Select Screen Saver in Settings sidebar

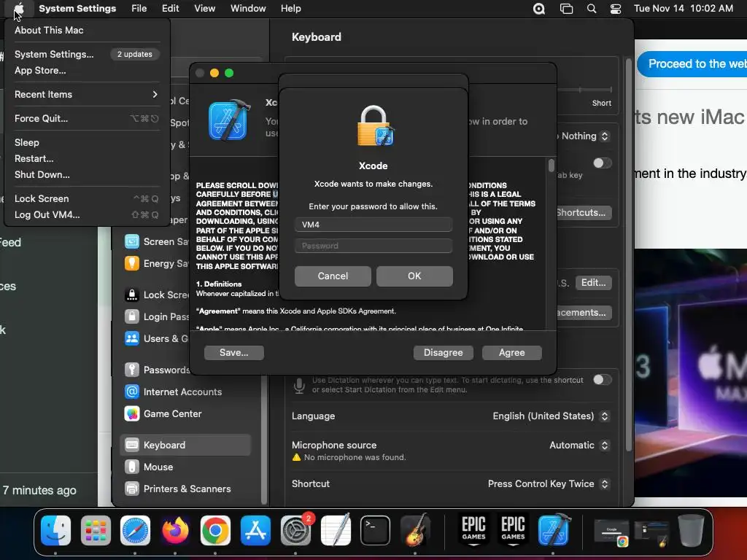156,241
